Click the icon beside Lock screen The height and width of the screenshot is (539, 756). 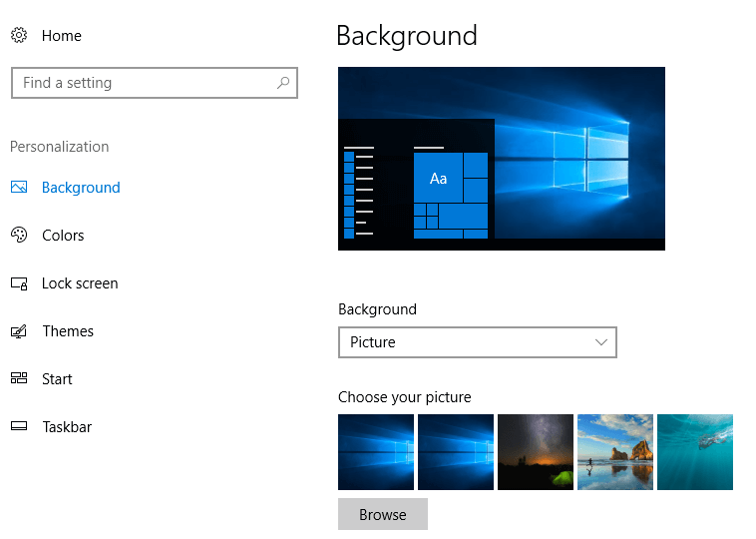[x=19, y=283]
